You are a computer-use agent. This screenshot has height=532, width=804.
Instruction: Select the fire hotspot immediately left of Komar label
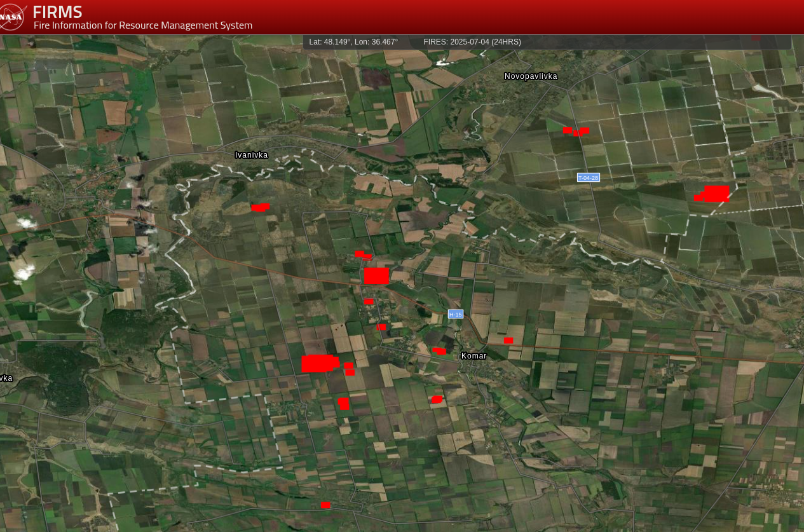[439, 351]
